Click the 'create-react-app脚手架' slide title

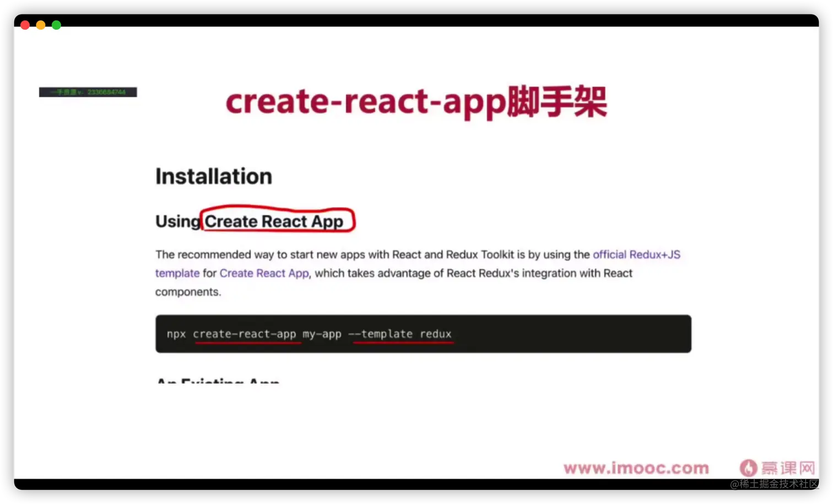(416, 101)
